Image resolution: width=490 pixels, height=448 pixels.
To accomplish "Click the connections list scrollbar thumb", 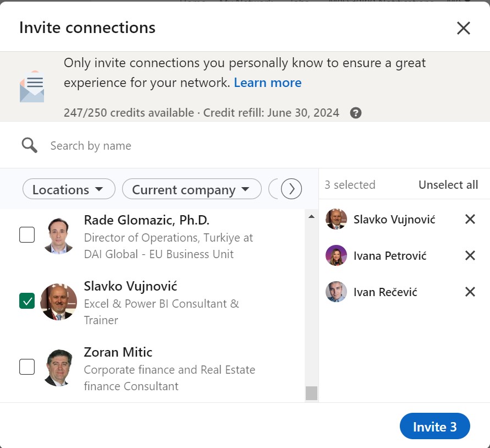I will click(x=312, y=393).
